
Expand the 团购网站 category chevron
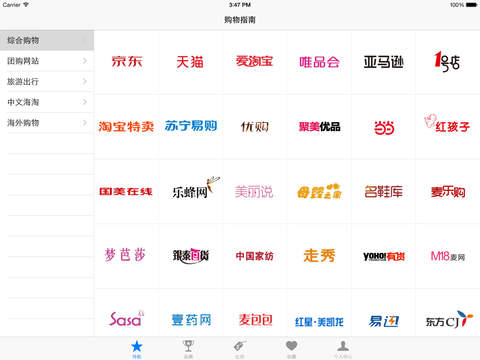coord(85,61)
